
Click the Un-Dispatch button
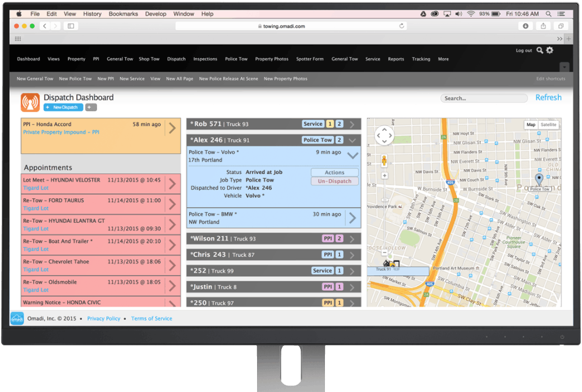point(335,181)
